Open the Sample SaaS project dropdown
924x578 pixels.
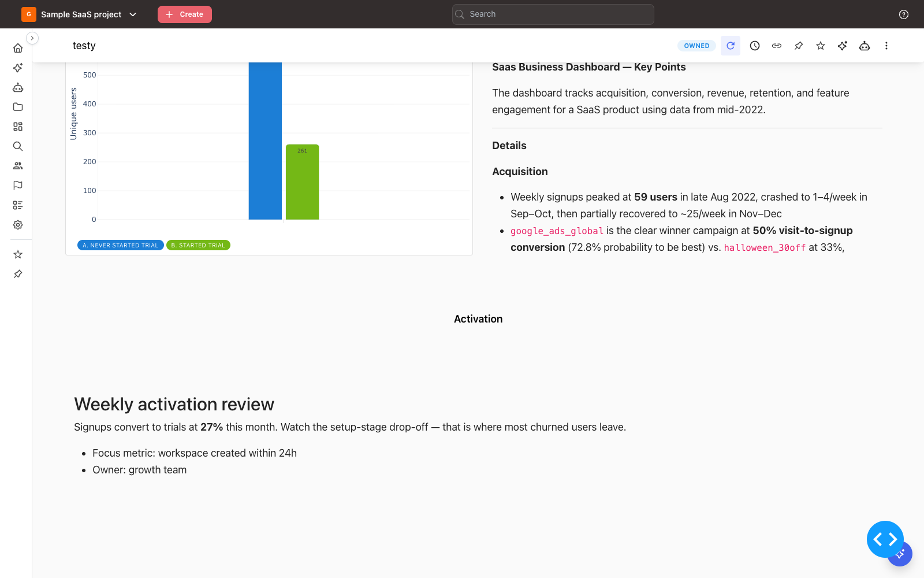click(x=80, y=14)
